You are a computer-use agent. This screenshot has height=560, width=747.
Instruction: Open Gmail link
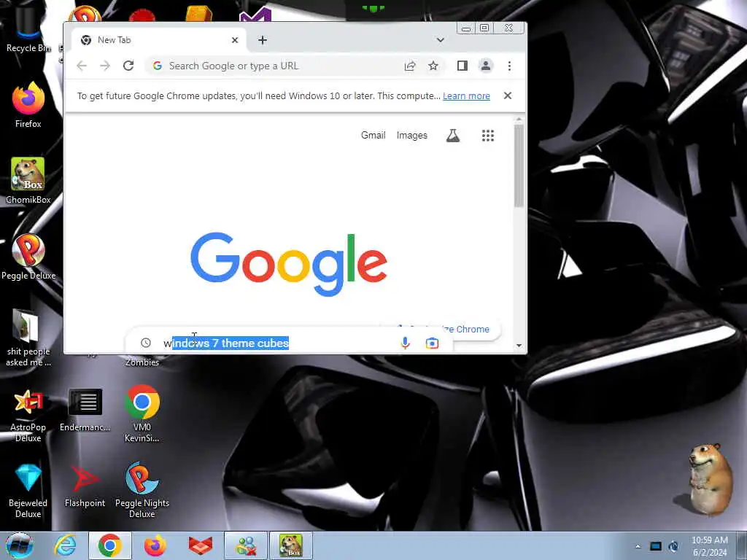coord(373,135)
